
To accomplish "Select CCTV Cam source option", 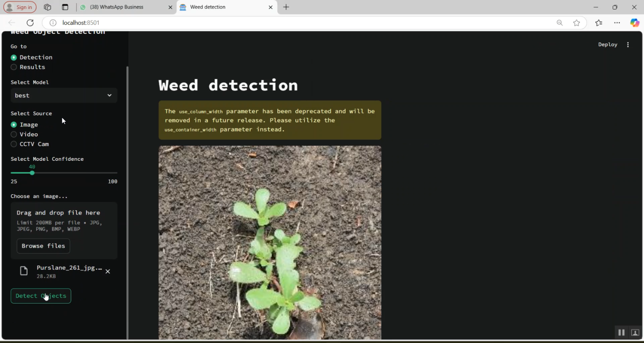I will (14, 144).
